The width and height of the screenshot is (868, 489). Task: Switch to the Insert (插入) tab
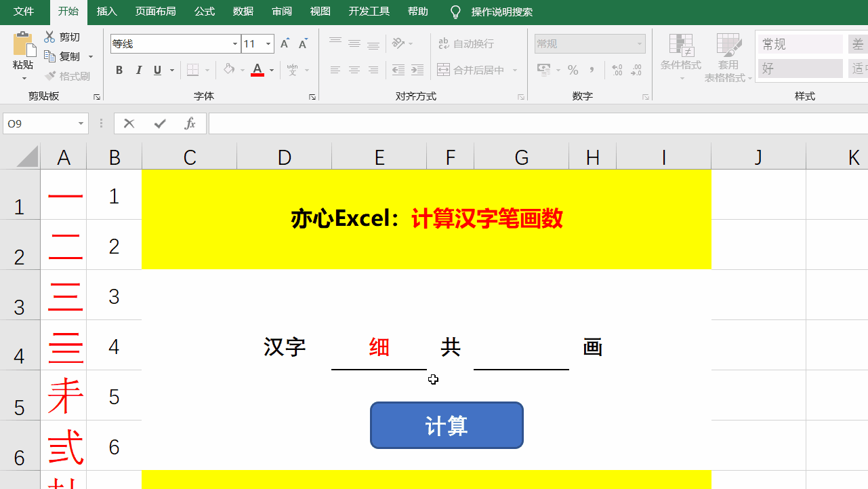pos(107,12)
